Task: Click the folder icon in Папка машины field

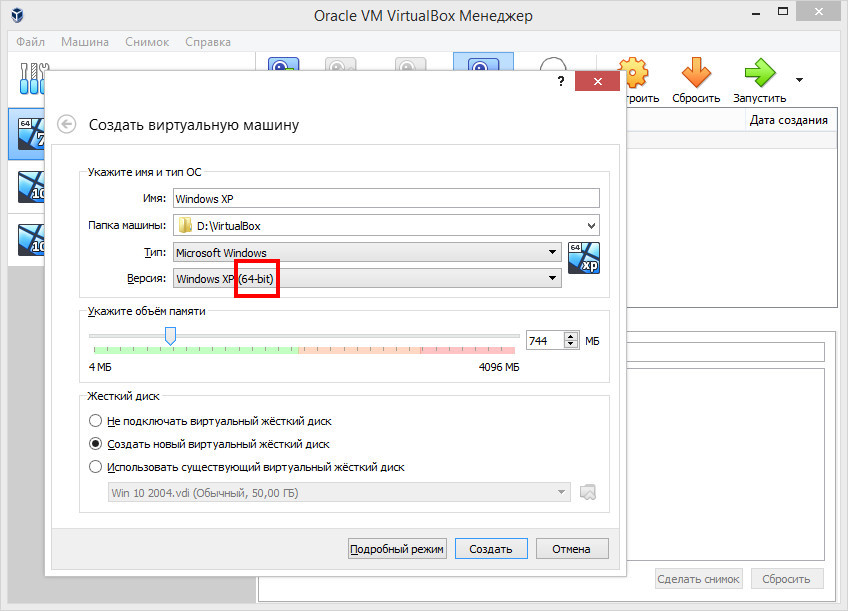Action: pos(185,225)
